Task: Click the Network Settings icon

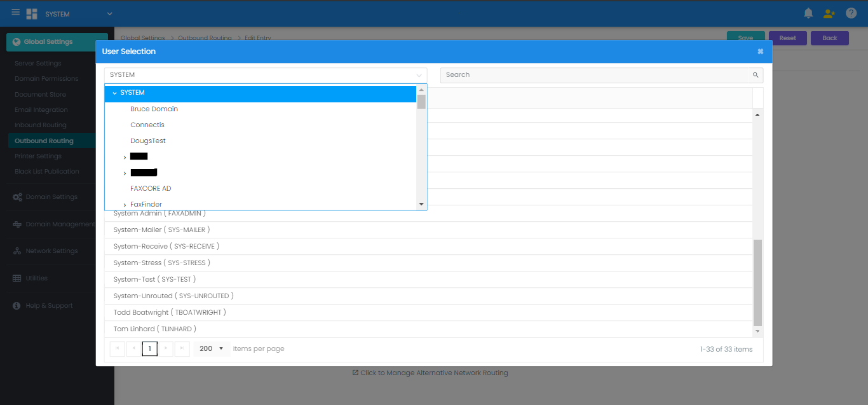Action: (x=17, y=251)
